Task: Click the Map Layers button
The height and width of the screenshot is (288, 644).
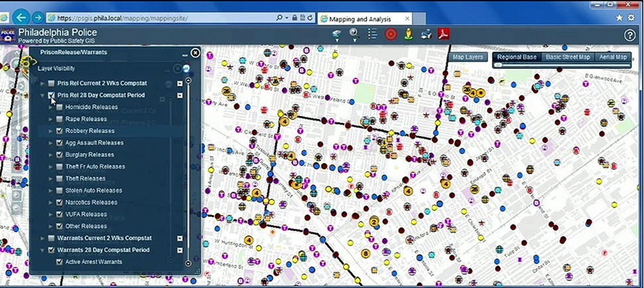Action: coord(468,58)
